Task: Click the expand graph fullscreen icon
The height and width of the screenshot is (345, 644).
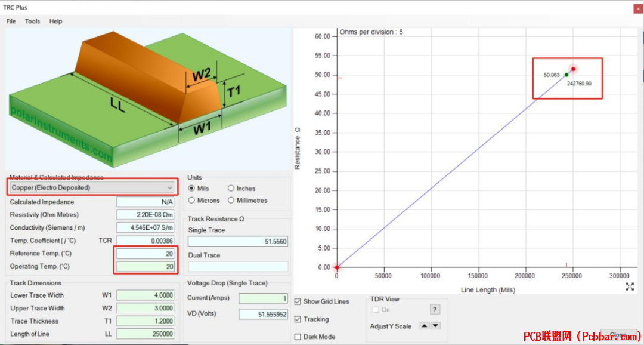Action: coord(630,287)
